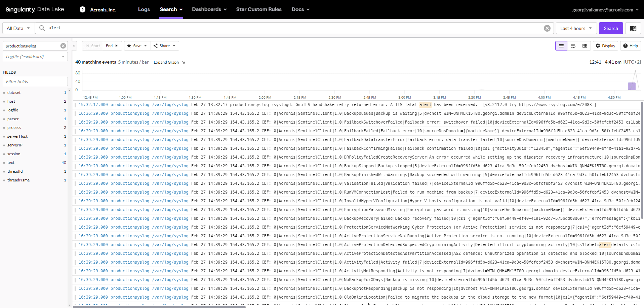The height and width of the screenshot is (308, 644).
Task: Open the Help question mark button
Action: point(631,46)
